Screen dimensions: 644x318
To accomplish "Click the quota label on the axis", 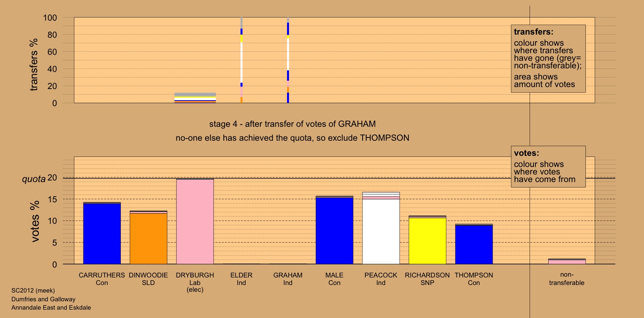I will click(x=33, y=179).
